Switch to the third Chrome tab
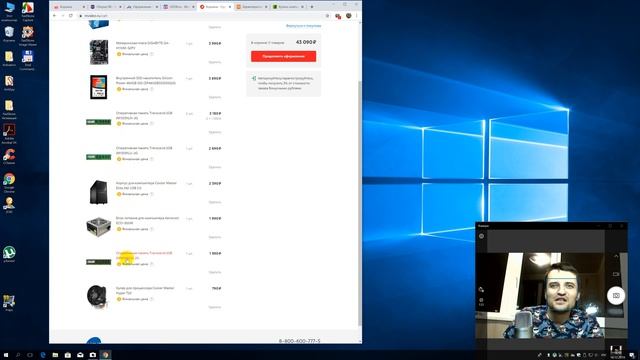 click(x=141, y=7)
